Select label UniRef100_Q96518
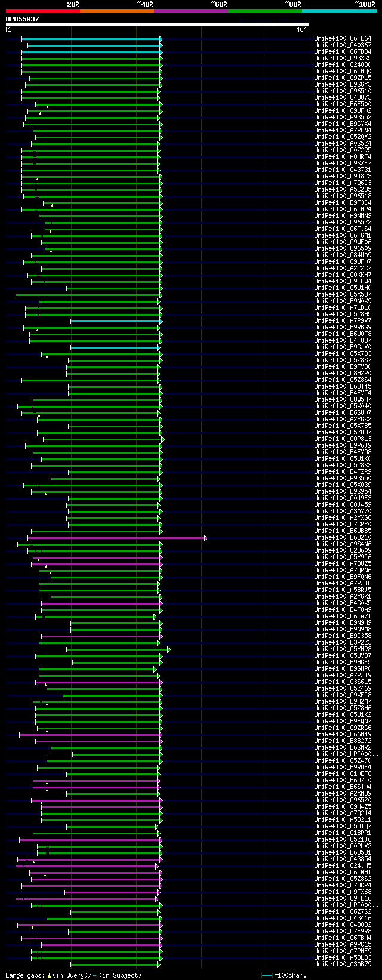The image size is (382, 980). 343,196
